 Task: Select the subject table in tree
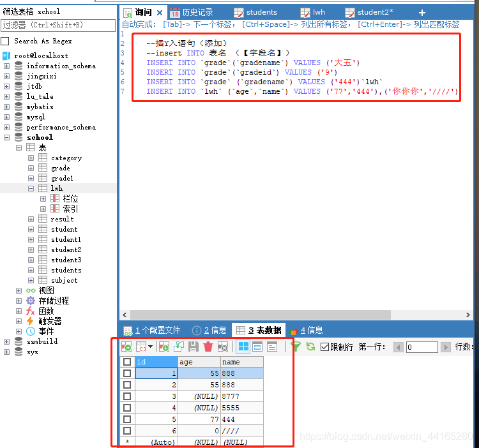pyautogui.click(x=64, y=280)
